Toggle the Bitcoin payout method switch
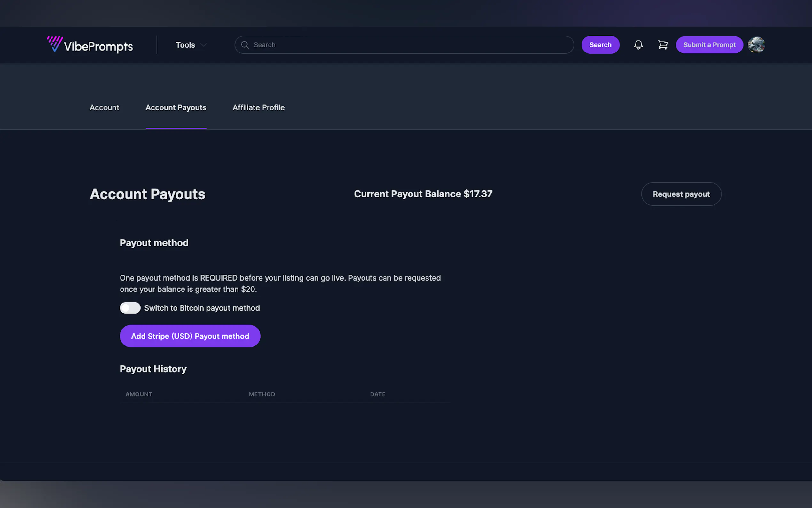Screen dimensions: 812x508 point(130,308)
